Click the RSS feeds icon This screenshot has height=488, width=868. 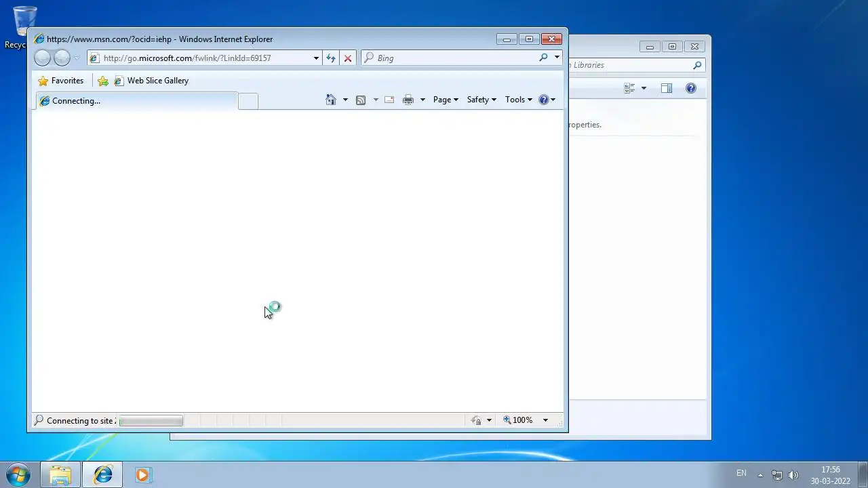(x=361, y=100)
